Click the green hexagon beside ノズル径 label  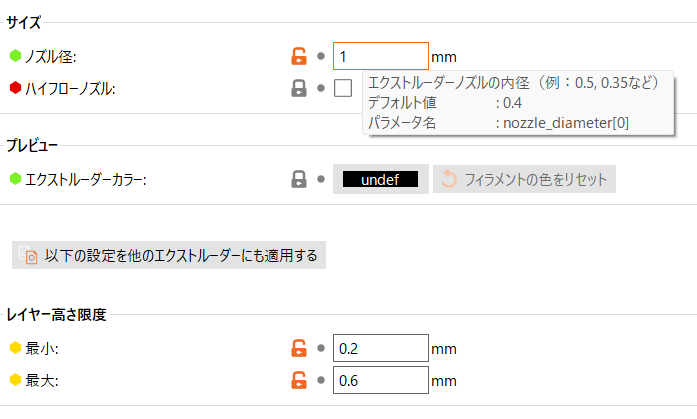pos(15,57)
